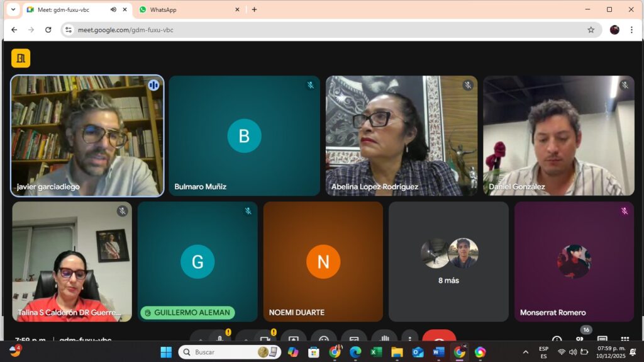Switch to the WhatsApp tab
The image size is (644, 362).
(x=182, y=9)
